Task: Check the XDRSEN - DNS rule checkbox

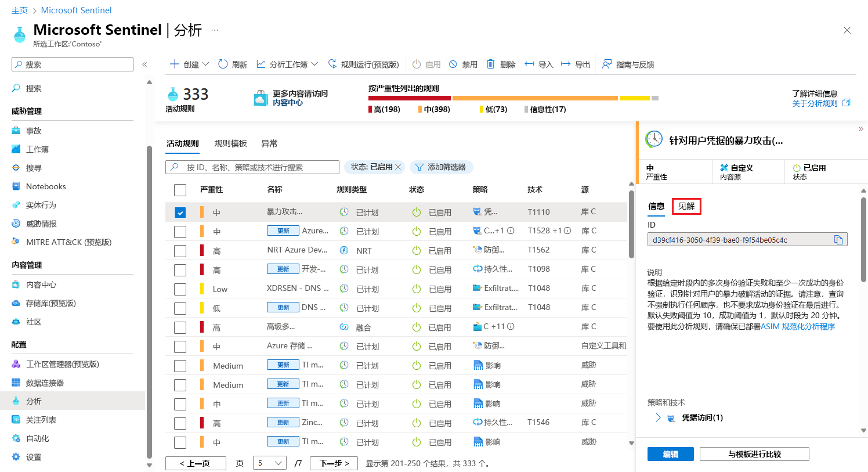Action: [180, 289]
